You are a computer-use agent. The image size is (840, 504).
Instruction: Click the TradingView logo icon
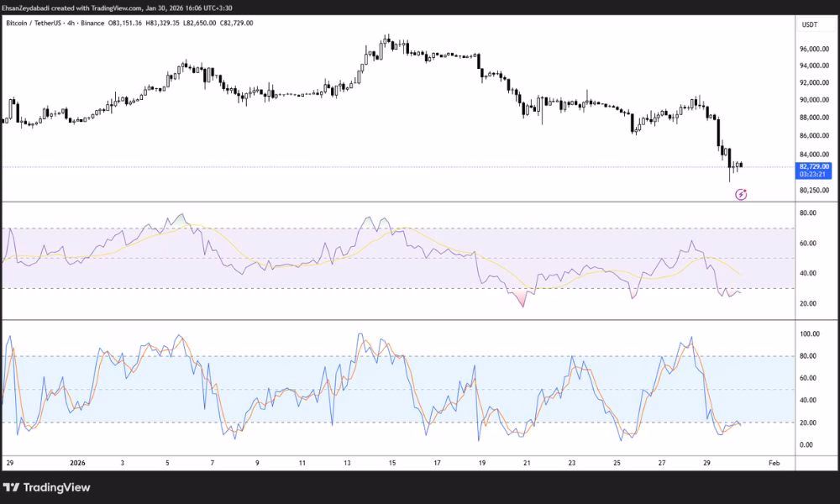click(x=13, y=487)
